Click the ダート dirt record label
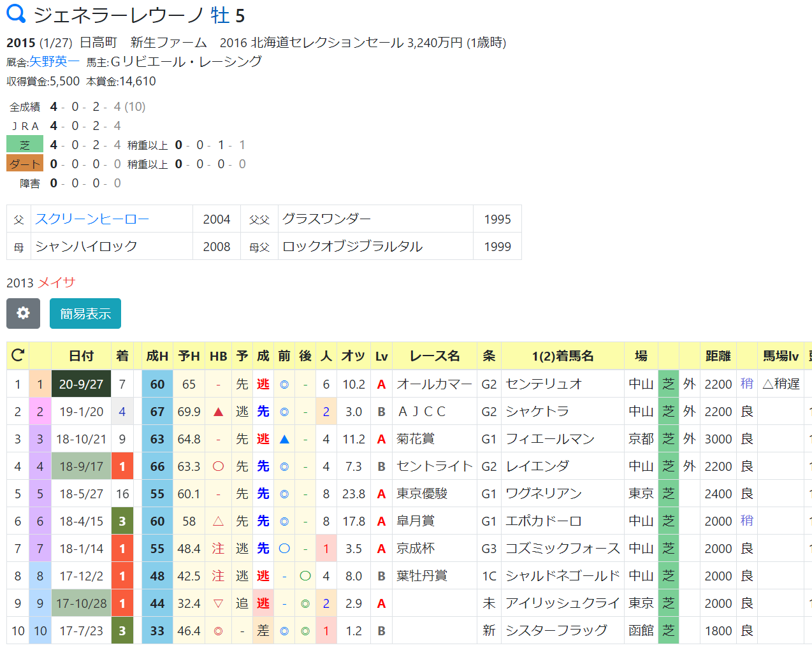Viewport: 812px width, 648px height. pyautogui.click(x=25, y=164)
